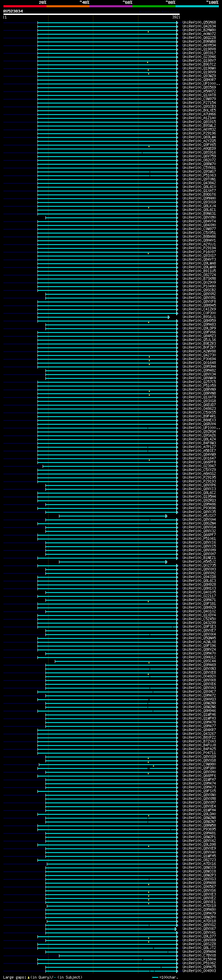Click the red 20% identity color bar

[25, 7]
